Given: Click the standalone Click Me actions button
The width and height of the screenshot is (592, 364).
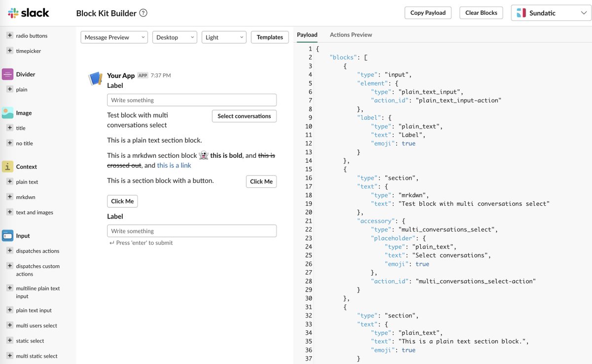Looking at the screenshot, I should pos(122,201).
